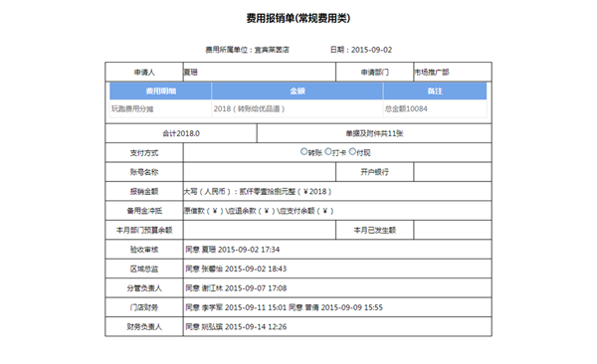The width and height of the screenshot is (597, 364).
Task: Click the 开户银行 empty value cell
Action: 453,172
